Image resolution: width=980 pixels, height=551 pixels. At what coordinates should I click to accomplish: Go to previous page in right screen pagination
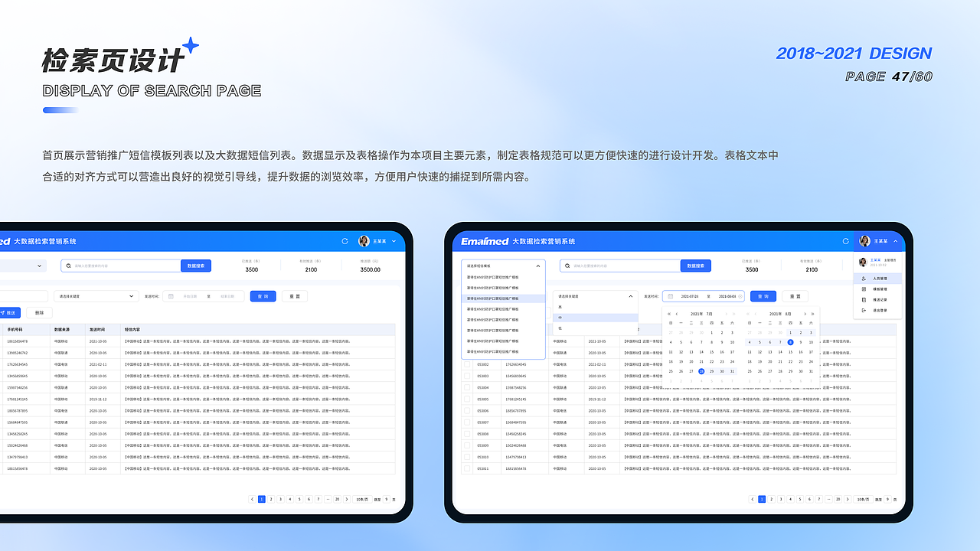tap(753, 499)
